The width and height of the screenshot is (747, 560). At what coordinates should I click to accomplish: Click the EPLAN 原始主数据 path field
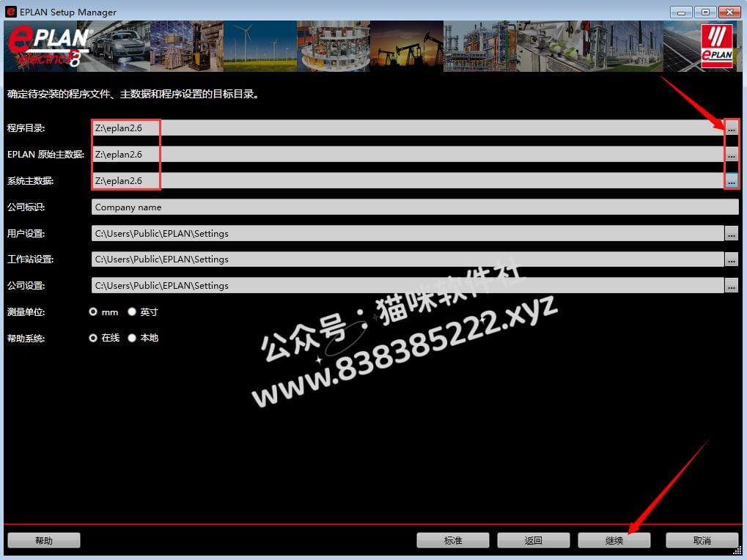point(408,154)
